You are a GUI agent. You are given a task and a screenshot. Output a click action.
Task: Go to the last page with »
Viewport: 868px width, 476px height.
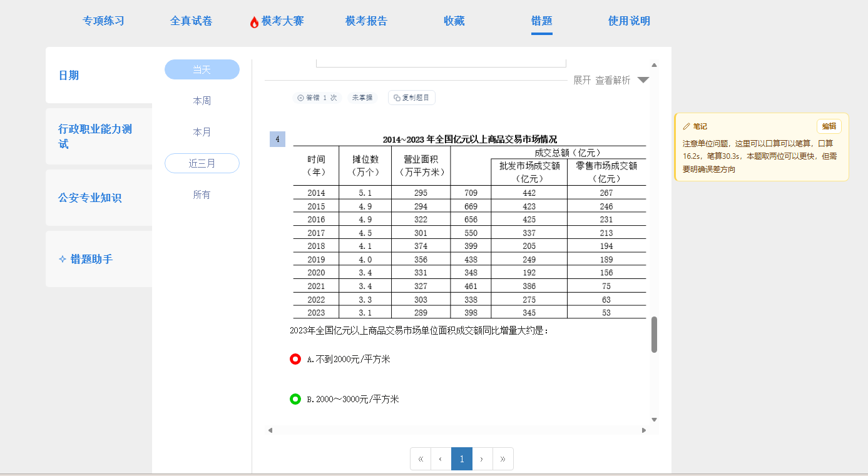pos(503,459)
